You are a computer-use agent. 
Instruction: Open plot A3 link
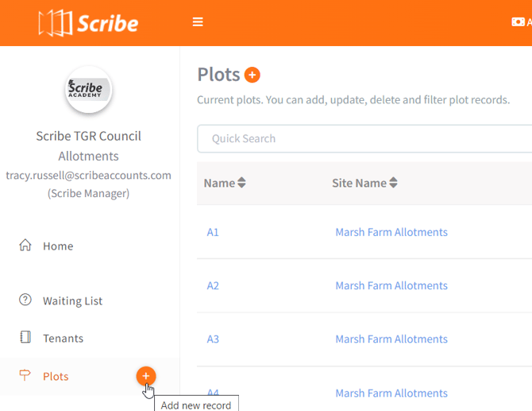coord(213,339)
